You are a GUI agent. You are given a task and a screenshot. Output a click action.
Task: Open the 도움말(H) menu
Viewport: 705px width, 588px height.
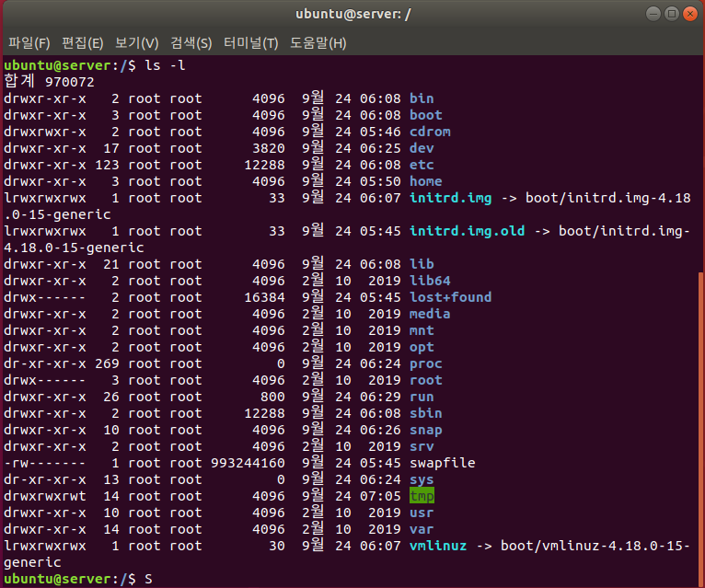pyautogui.click(x=318, y=43)
